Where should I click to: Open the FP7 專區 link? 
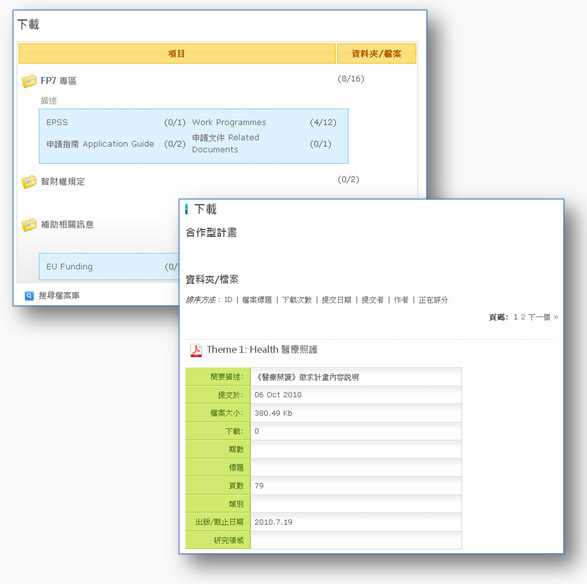coord(58,81)
